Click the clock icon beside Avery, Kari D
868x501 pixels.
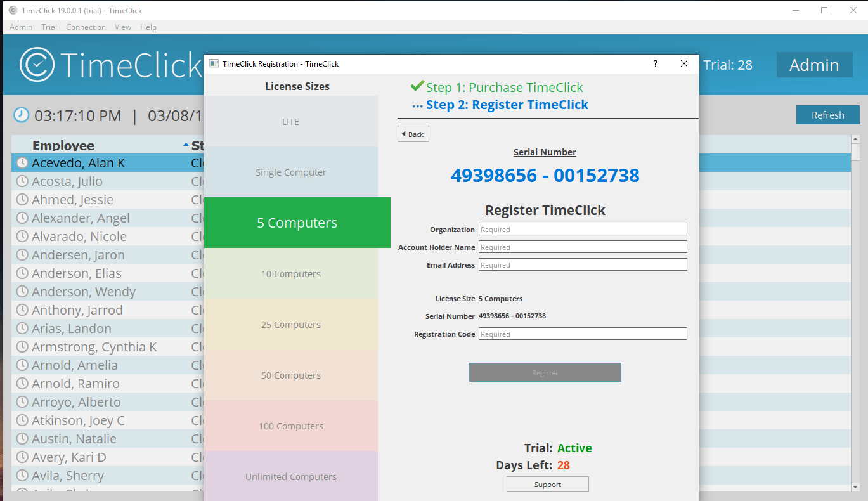coord(22,457)
